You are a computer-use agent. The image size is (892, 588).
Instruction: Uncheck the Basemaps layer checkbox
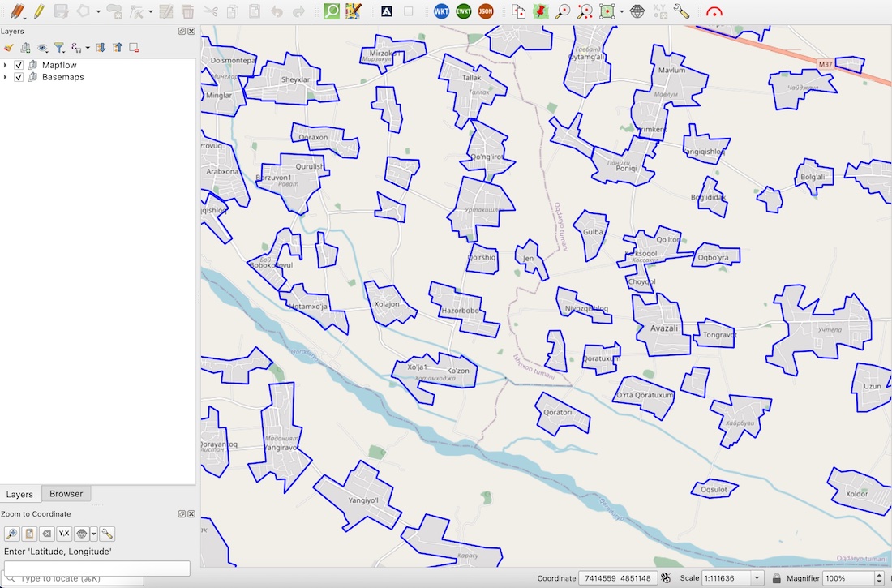19,77
